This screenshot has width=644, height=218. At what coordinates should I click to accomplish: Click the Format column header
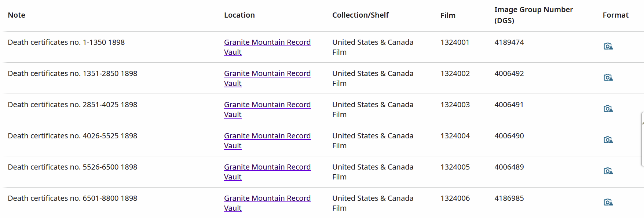coord(615,15)
